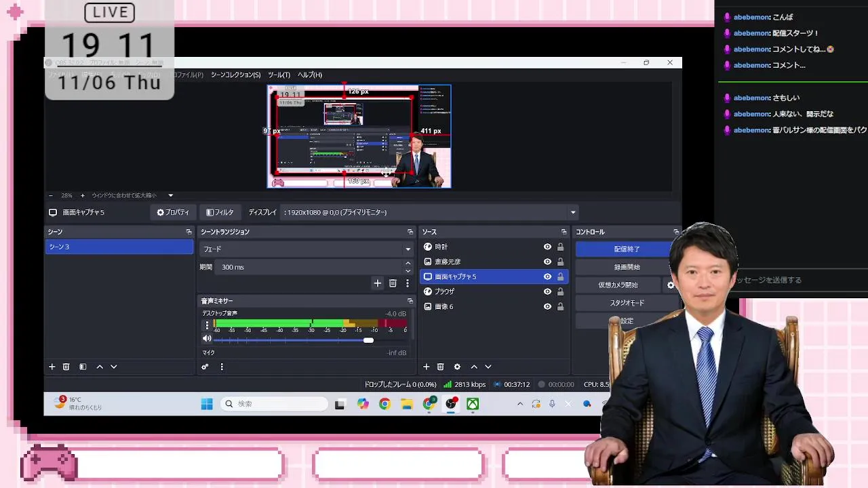This screenshot has width=868, height=488.
Task: Undock the Scene Transitions panel
Action: click(x=410, y=232)
